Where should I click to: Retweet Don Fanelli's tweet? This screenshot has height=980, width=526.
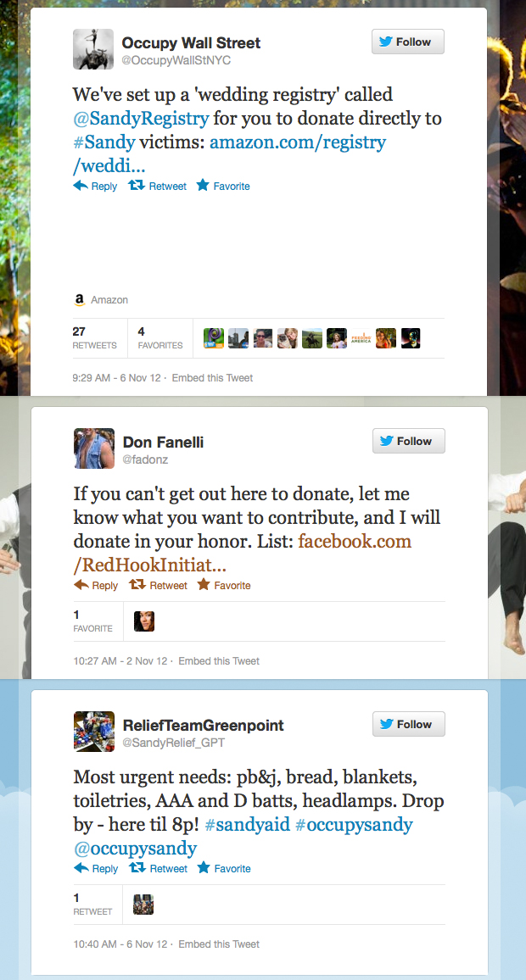point(158,586)
